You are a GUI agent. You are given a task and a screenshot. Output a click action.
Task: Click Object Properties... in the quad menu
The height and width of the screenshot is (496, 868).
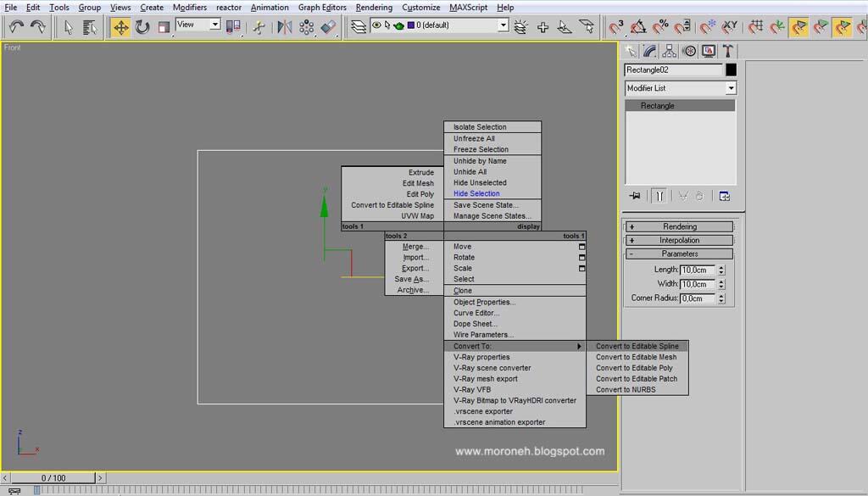[484, 302]
